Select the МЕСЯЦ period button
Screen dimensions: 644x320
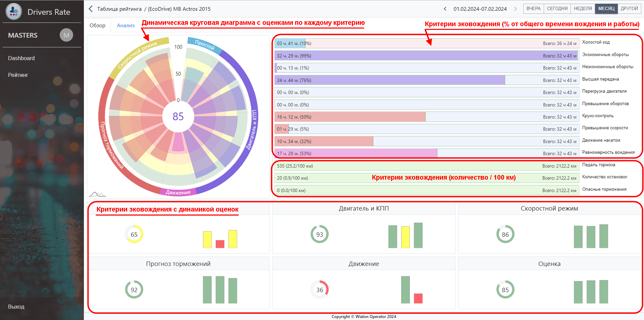606,9
